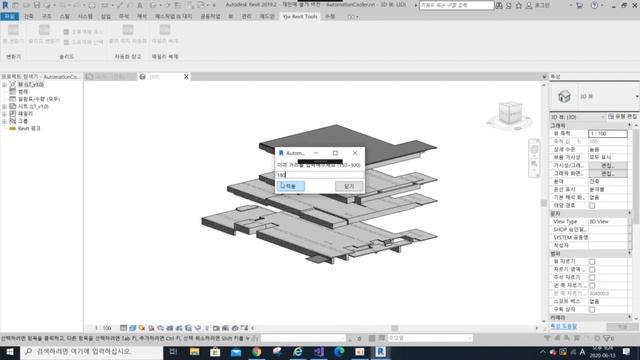The image size is (640, 360).
Task: Click the 닫기 button in the dialog
Action: (x=349, y=187)
